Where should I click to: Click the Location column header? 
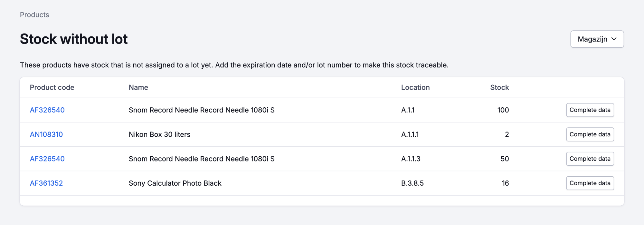415,87
